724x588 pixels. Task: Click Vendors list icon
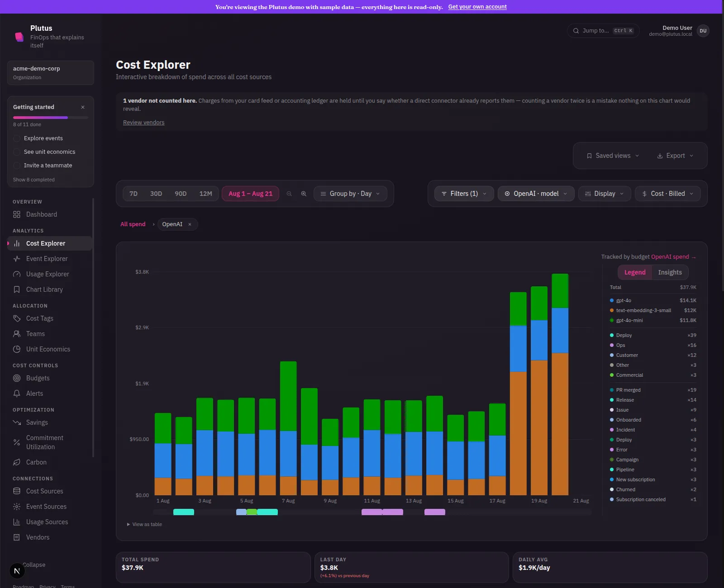coord(17,537)
